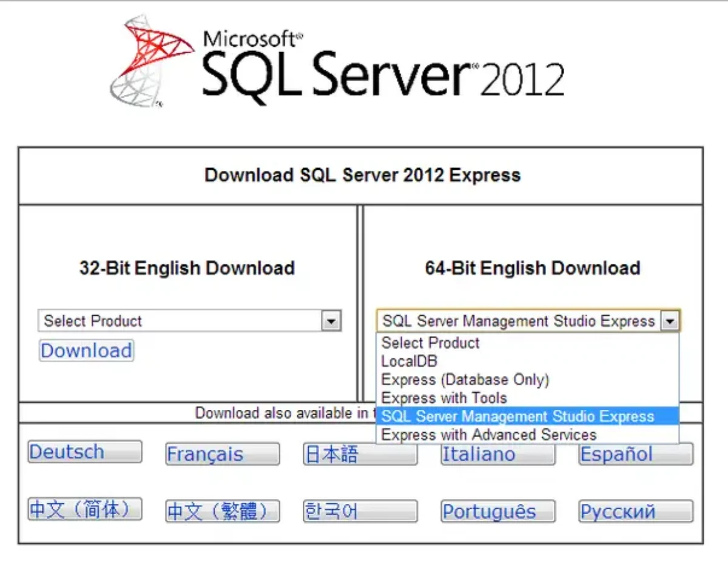The height and width of the screenshot is (579, 728).
Task: Click the 32-Bit dropdown arrow button
Action: pyautogui.click(x=331, y=321)
